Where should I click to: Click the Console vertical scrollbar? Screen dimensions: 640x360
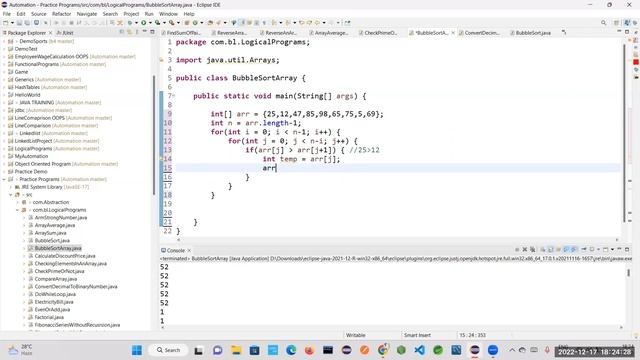point(629,272)
